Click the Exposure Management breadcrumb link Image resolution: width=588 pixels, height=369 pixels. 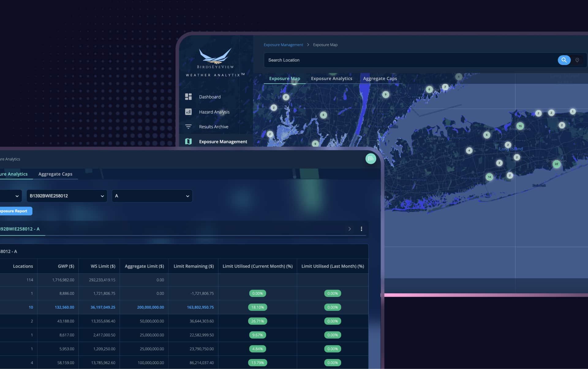point(283,45)
